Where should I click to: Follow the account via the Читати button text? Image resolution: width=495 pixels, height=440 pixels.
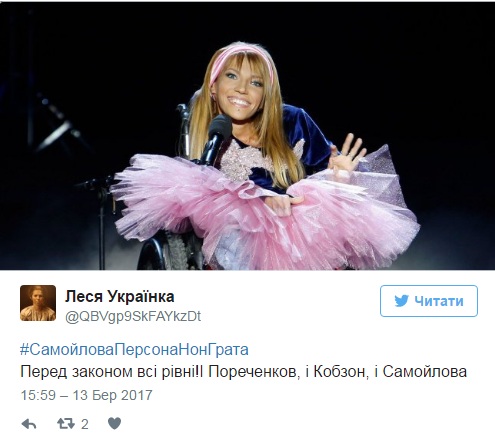(x=439, y=301)
